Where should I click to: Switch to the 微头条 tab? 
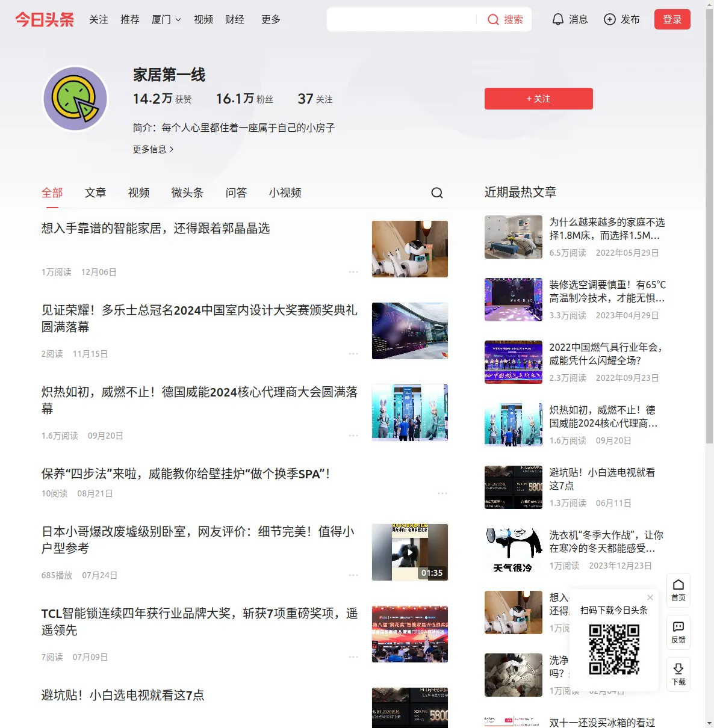pos(188,193)
